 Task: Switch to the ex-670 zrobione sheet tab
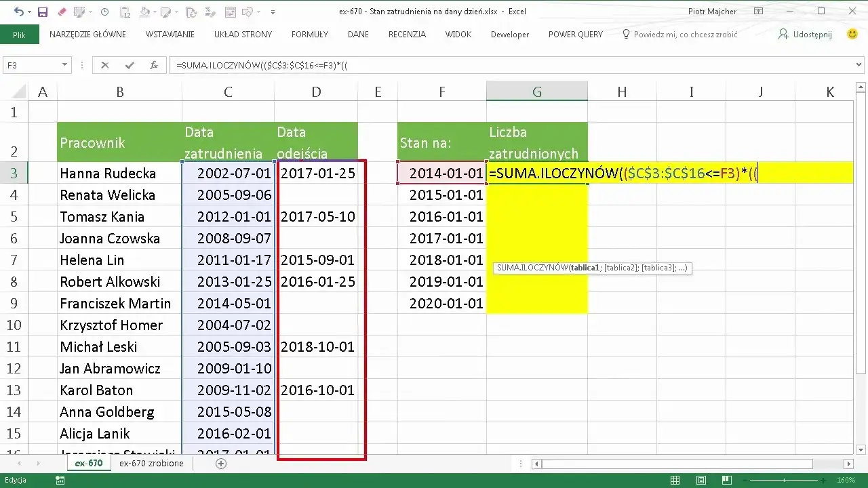tap(151, 464)
